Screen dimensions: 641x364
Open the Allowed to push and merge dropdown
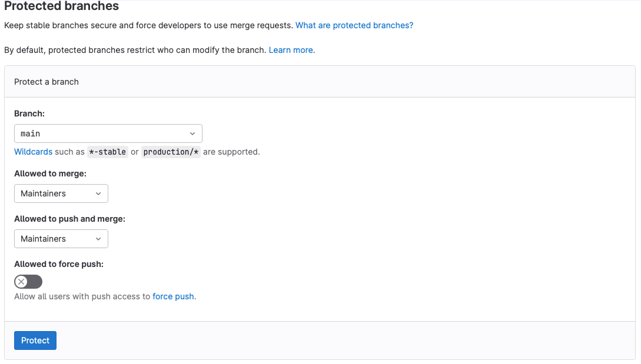tap(61, 239)
